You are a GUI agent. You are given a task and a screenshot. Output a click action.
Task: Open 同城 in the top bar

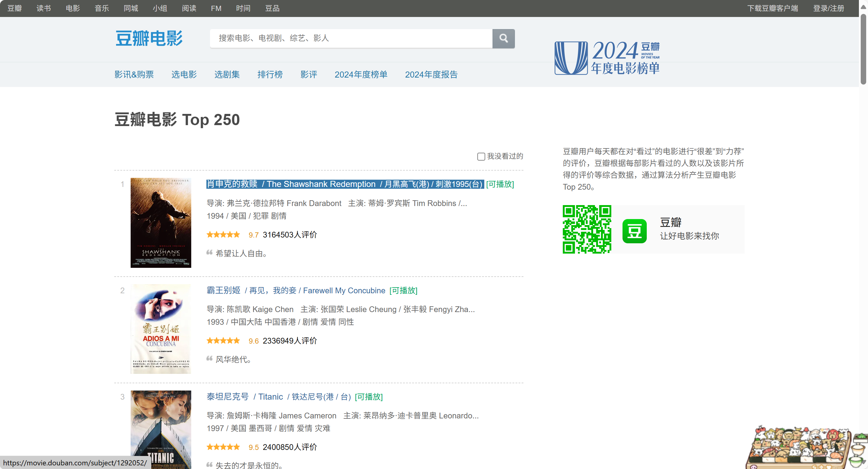(131, 8)
